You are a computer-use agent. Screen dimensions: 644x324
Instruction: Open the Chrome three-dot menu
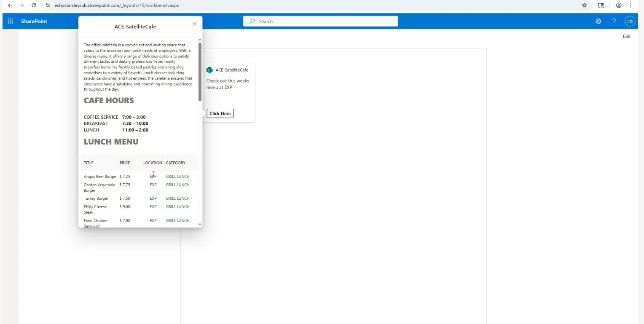point(631,5)
